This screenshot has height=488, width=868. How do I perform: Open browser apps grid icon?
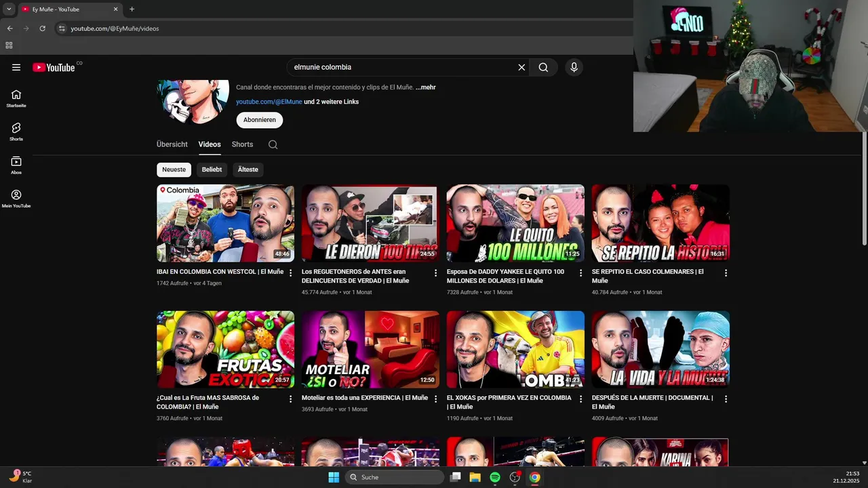click(9, 45)
